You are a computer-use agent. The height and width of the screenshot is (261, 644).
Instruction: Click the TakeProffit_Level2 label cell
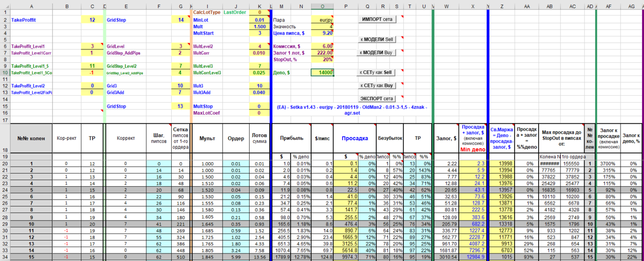click(31, 86)
